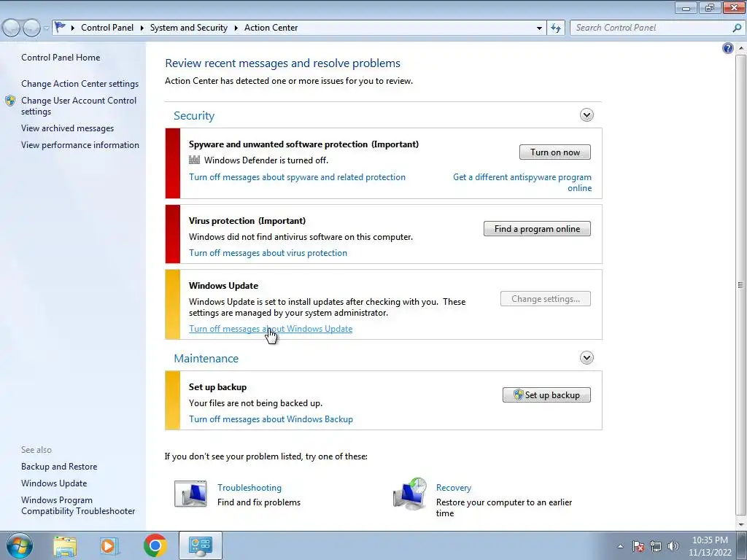Click Control Panel in the breadcrumb
Viewport: 747px width, 560px height.
(x=107, y=28)
